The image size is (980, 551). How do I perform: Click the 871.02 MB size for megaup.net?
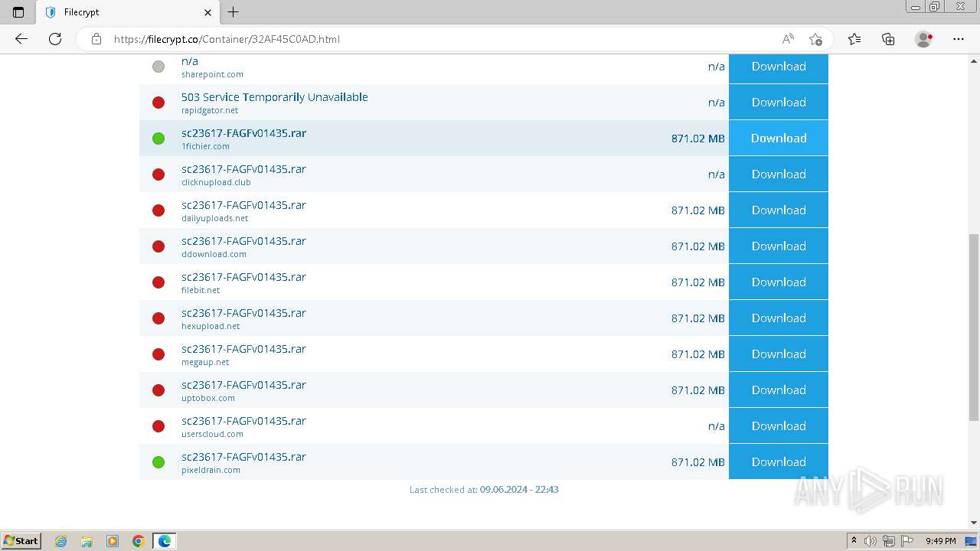pyautogui.click(x=697, y=354)
